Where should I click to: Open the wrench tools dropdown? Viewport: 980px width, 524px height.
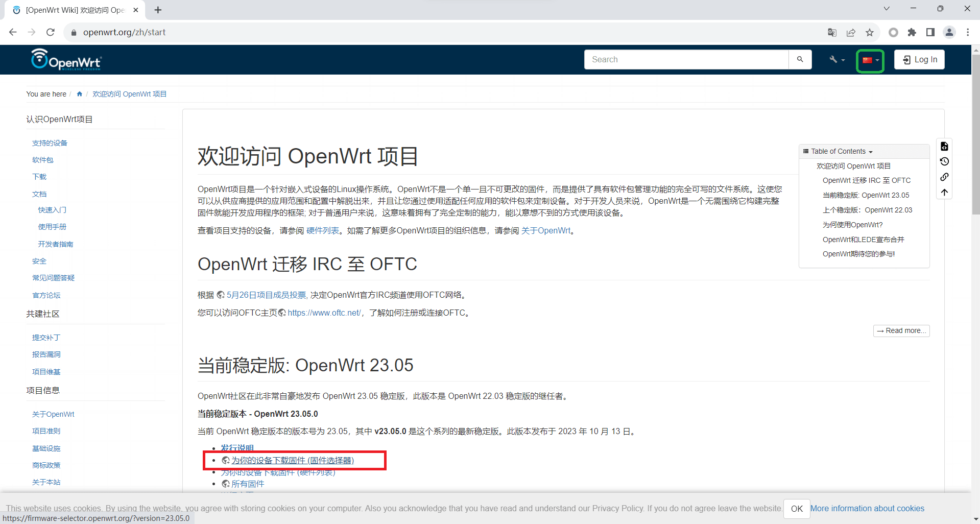coord(837,60)
